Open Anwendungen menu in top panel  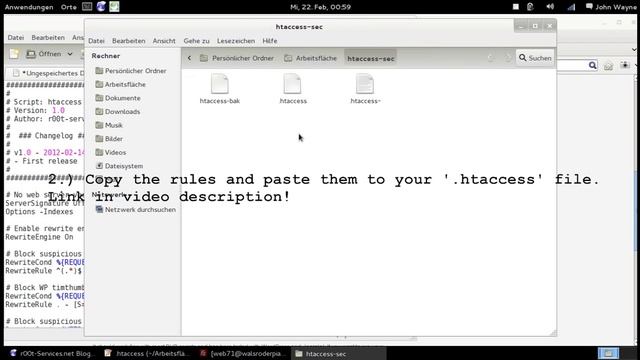pyautogui.click(x=29, y=7)
